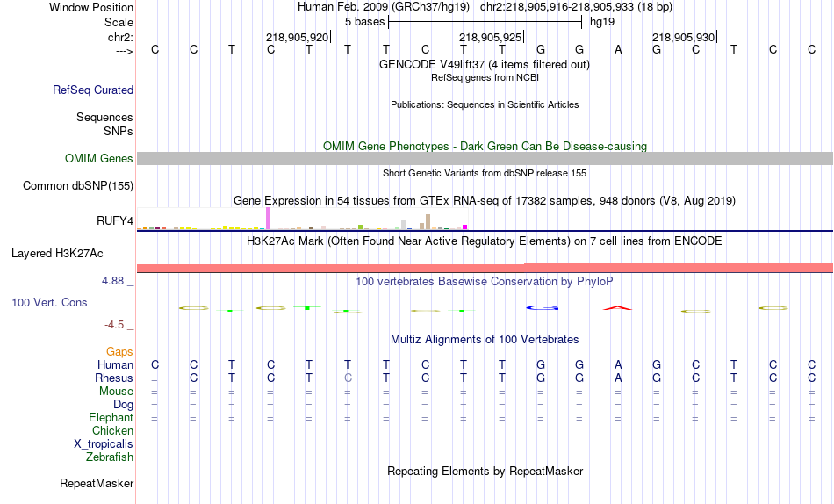834x504 pixels.
Task: Click the '5 bases' scale text
Action: tap(364, 22)
